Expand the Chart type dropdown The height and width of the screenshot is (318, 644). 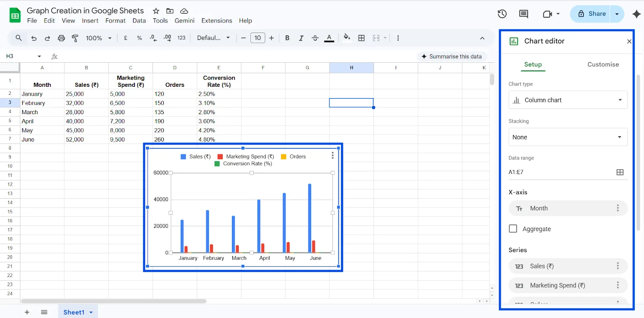[x=568, y=100]
